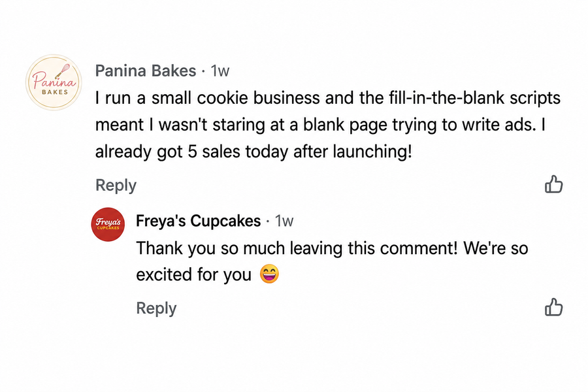Image resolution: width=588 pixels, height=392 pixels.
Task: Like the Freya's Cupcakes reply
Action: pyautogui.click(x=553, y=307)
